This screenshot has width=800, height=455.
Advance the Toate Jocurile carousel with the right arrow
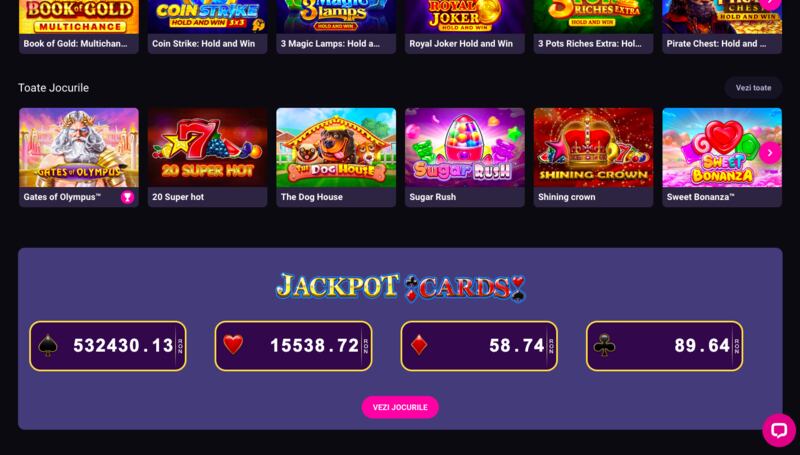click(769, 153)
